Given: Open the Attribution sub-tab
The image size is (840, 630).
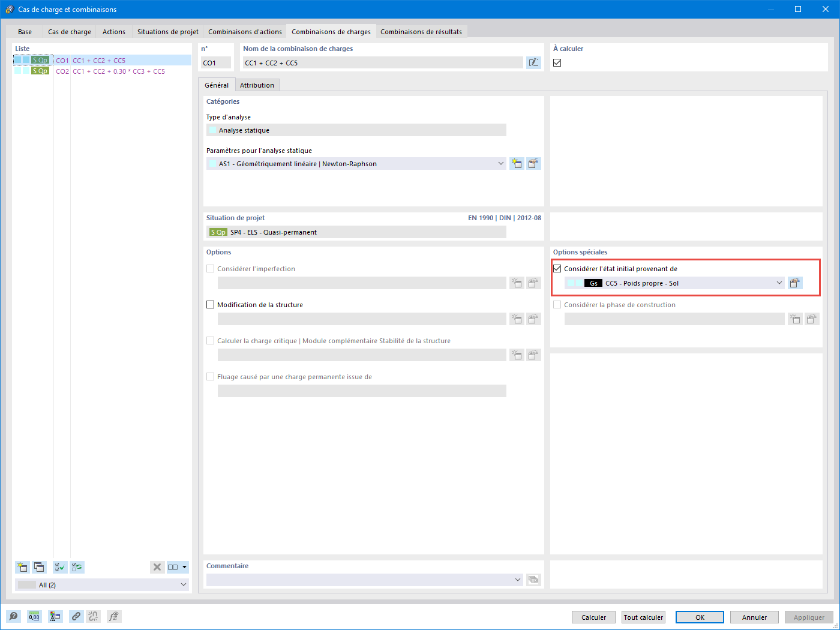Looking at the screenshot, I should click(257, 85).
